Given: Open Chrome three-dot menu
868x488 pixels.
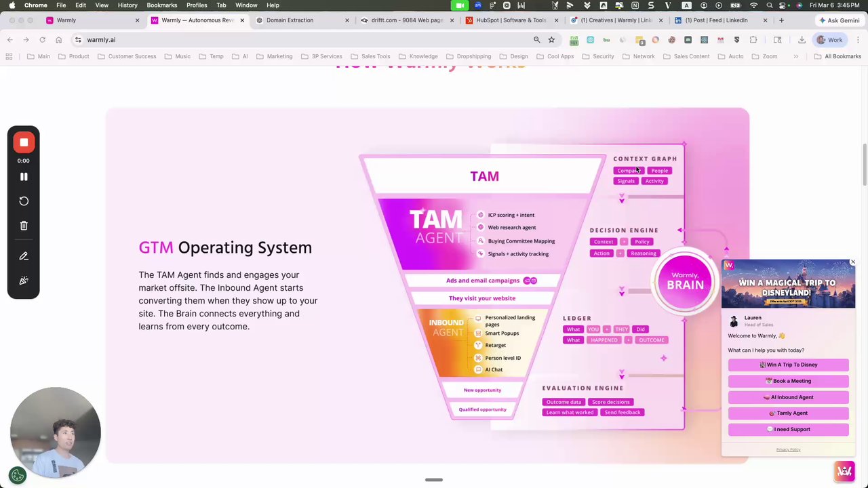Looking at the screenshot, I should pyautogui.click(x=859, y=40).
